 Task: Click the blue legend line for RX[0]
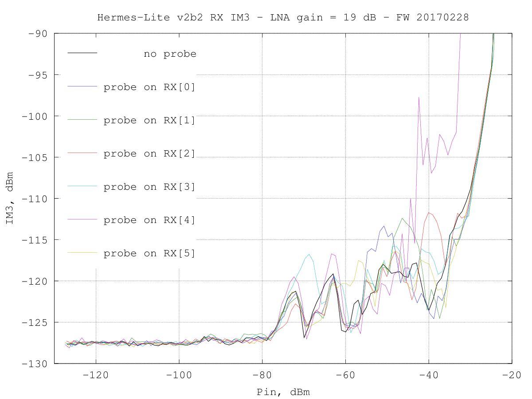tap(82, 86)
